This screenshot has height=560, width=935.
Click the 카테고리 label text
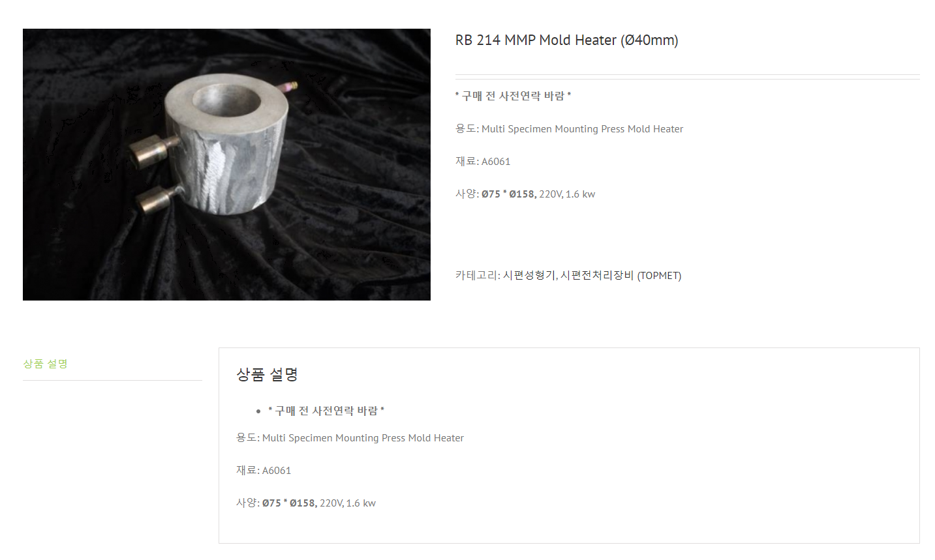coord(478,275)
